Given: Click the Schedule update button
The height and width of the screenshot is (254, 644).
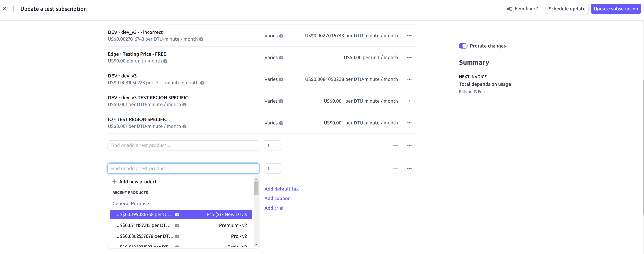Looking at the screenshot, I should pyautogui.click(x=567, y=9).
